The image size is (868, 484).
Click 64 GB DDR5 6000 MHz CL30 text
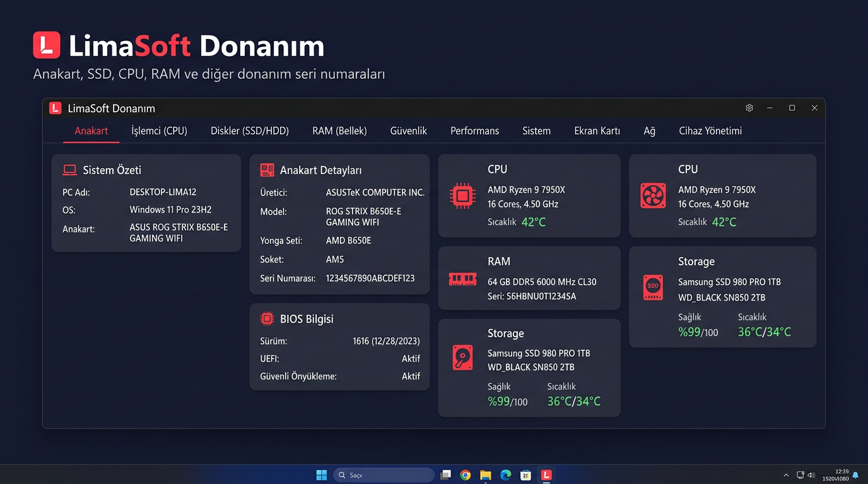[542, 282]
